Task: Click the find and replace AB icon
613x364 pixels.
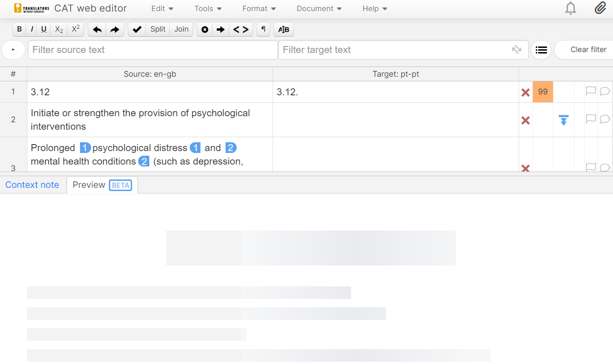Action: click(283, 29)
